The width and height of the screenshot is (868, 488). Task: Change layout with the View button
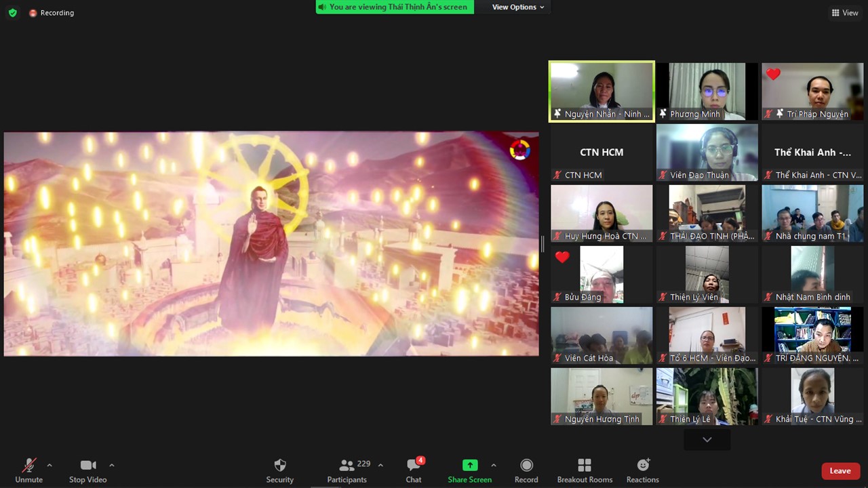point(845,13)
